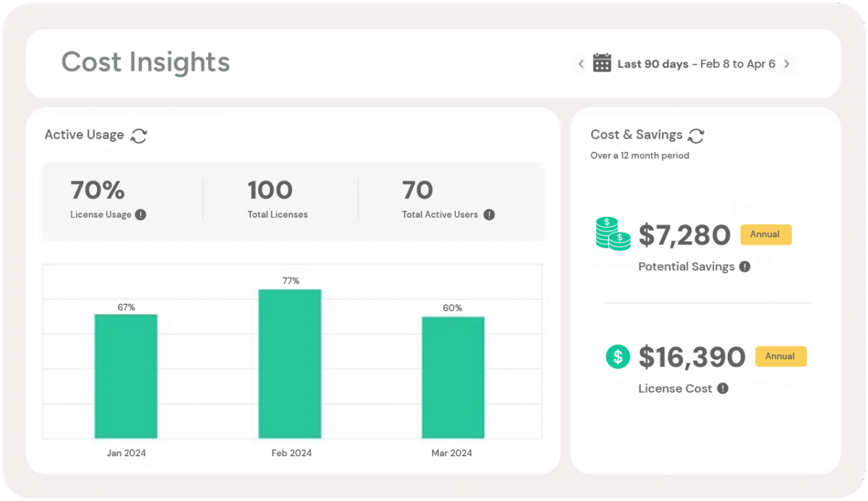Click the 100 Total Licenses figure
The width and height of the screenshot is (868, 501).
270,191
